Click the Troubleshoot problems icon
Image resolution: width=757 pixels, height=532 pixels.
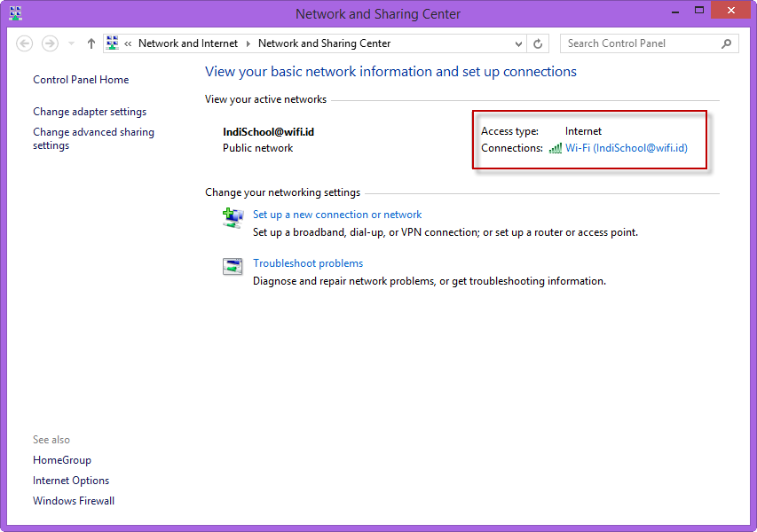click(x=233, y=266)
